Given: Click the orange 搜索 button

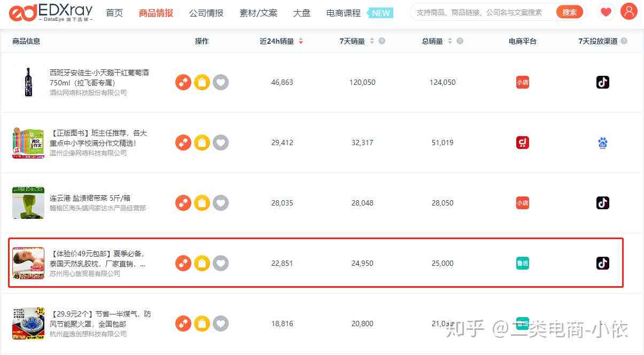Looking at the screenshot, I should [570, 12].
